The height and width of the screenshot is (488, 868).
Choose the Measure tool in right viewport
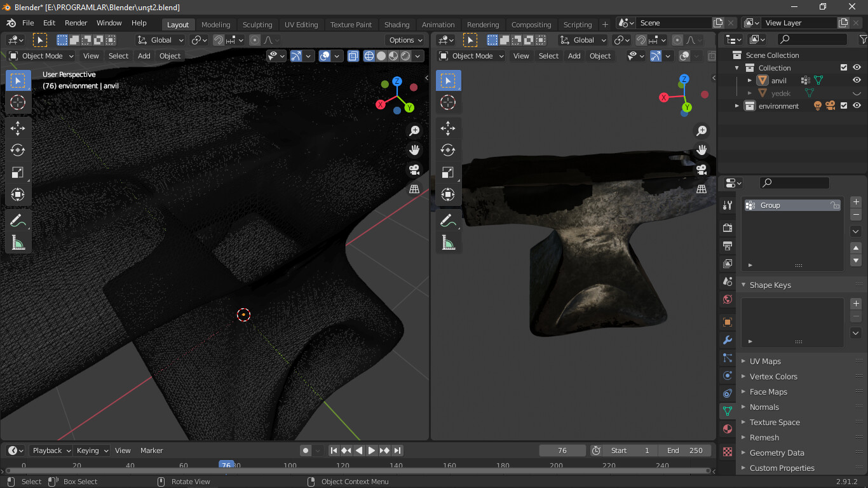[448, 242]
